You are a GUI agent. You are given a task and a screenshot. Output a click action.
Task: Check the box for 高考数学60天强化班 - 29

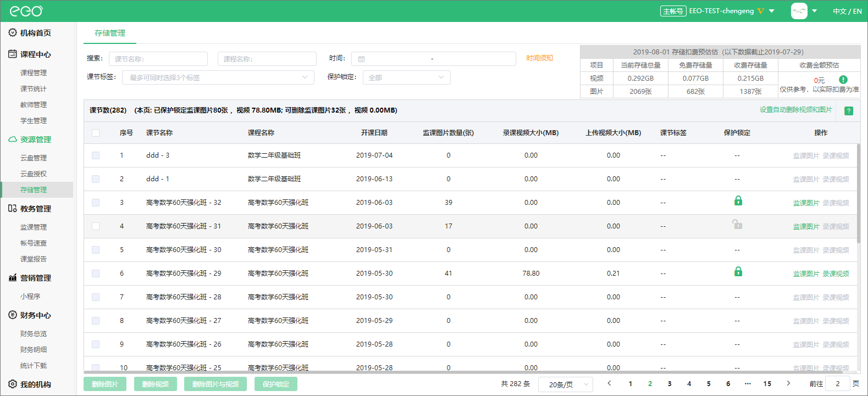(96, 274)
